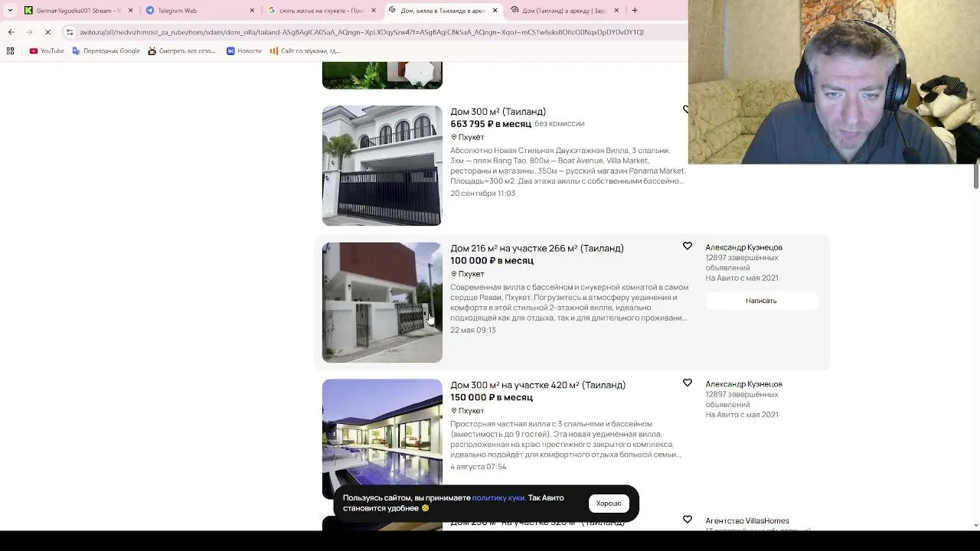Screen dimensions: 980x551
Task: Click the Пхукет location of 663 795 ₽ listing
Action: tap(467, 137)
